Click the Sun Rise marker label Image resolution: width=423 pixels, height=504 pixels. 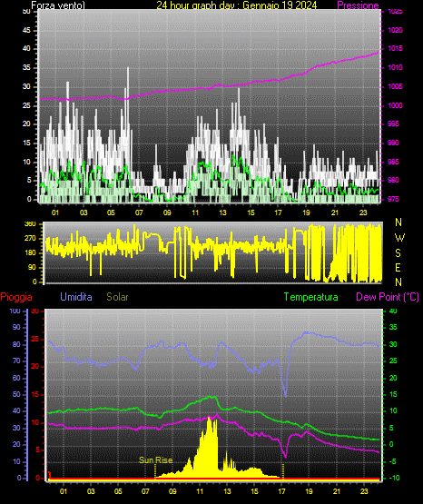156,460
